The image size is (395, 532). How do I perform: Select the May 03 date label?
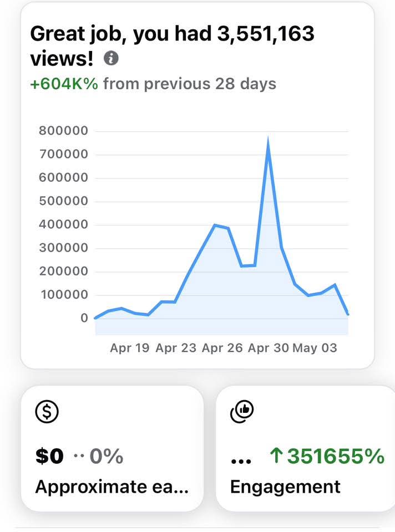pos(315,349)
